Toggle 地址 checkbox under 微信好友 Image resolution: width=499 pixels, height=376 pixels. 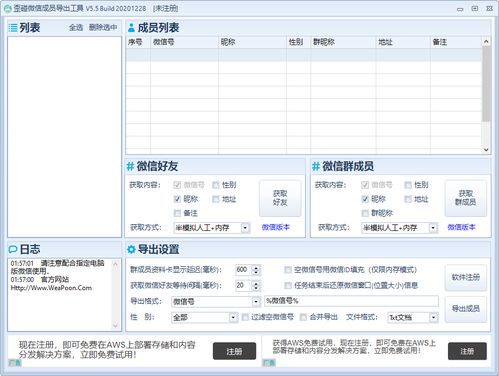click(x=216, y=199)
